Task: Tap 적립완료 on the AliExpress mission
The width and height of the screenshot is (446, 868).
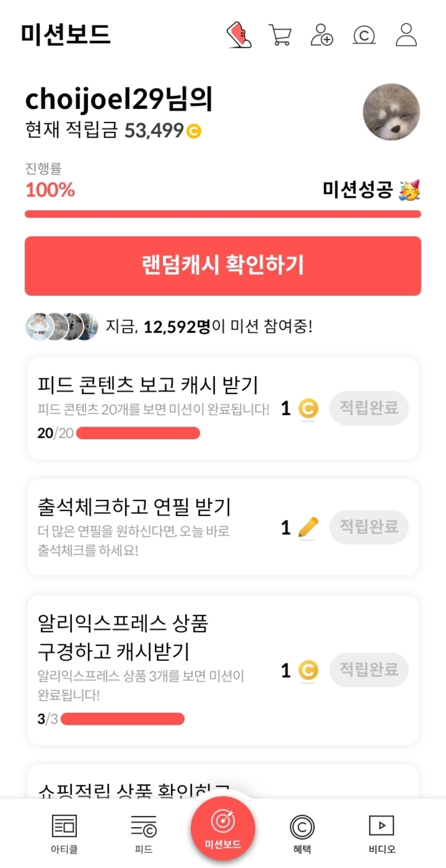Action: (x=369, y=669)
